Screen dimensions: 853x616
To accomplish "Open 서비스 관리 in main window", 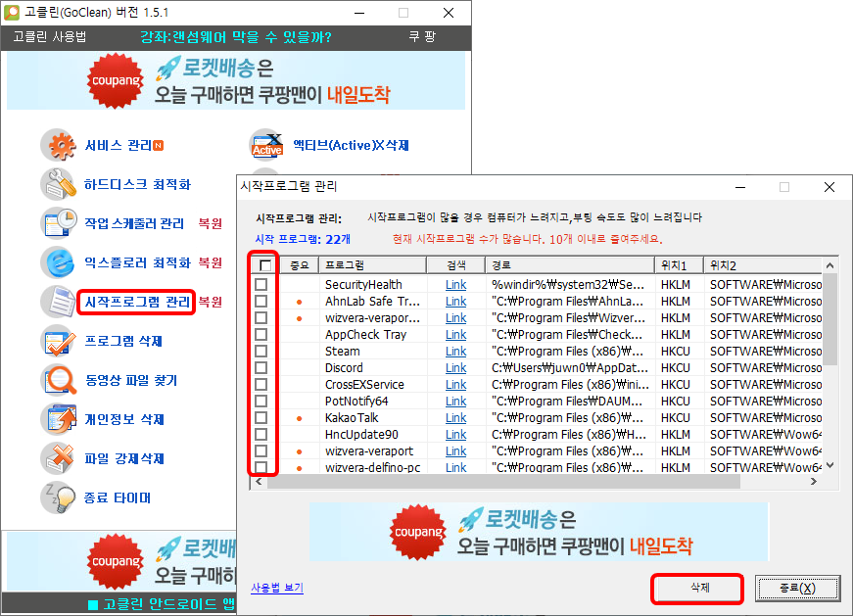I will [118, 145].
